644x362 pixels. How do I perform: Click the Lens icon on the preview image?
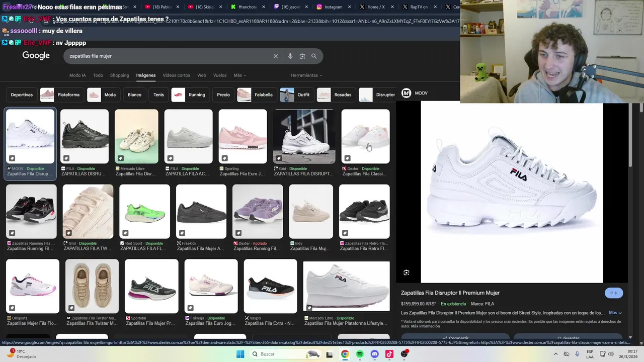coord(406,273)
